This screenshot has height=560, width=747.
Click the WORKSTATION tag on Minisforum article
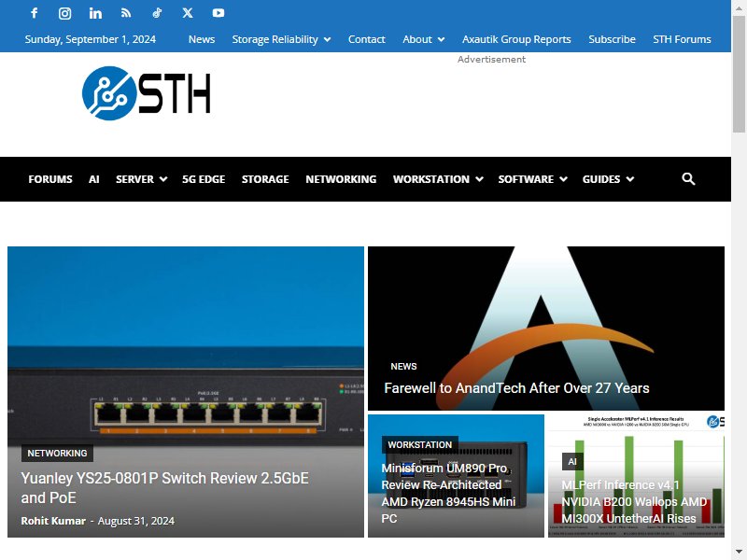point(419,445)
